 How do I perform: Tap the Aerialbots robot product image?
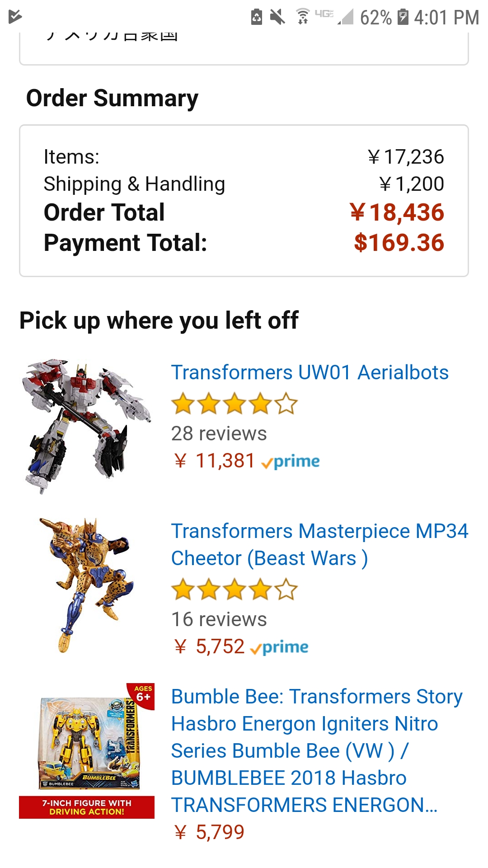coord(86,425)
